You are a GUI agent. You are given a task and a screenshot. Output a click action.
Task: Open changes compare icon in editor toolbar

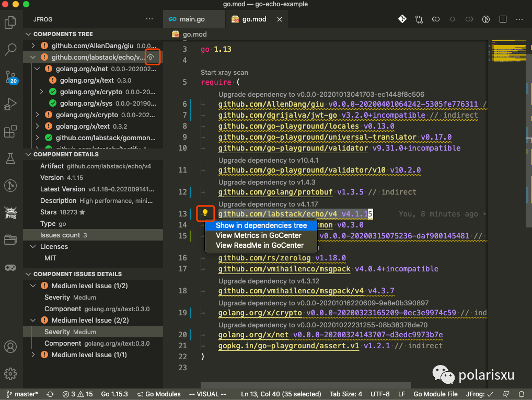click(x=419, y=19)
